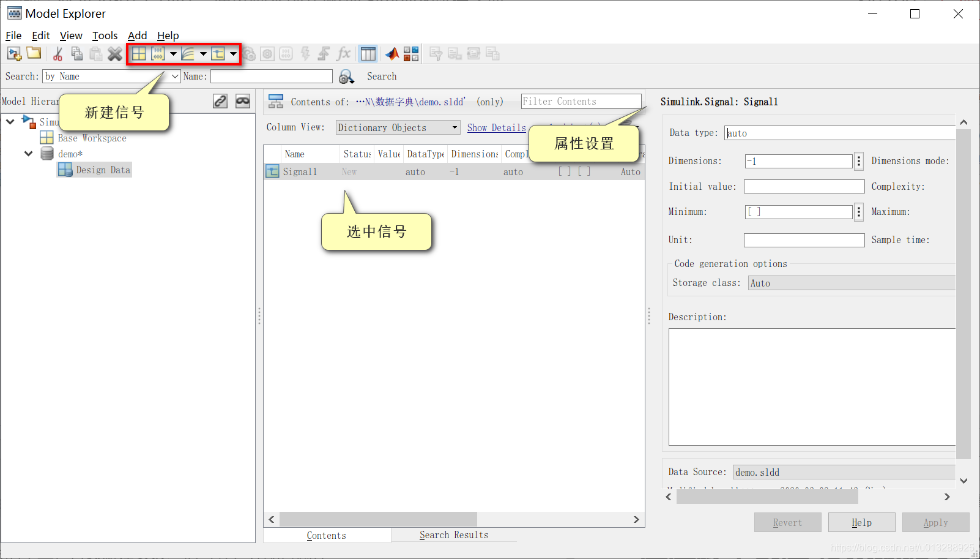Open the Open file folder icon
Screen dimensions: 980x559
[x=34, y=54]
